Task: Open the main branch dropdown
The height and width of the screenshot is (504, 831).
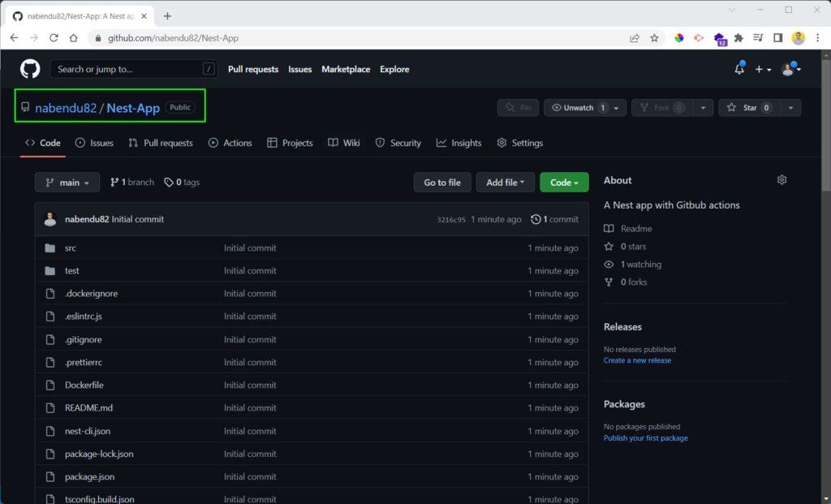Action: [67, 183]
